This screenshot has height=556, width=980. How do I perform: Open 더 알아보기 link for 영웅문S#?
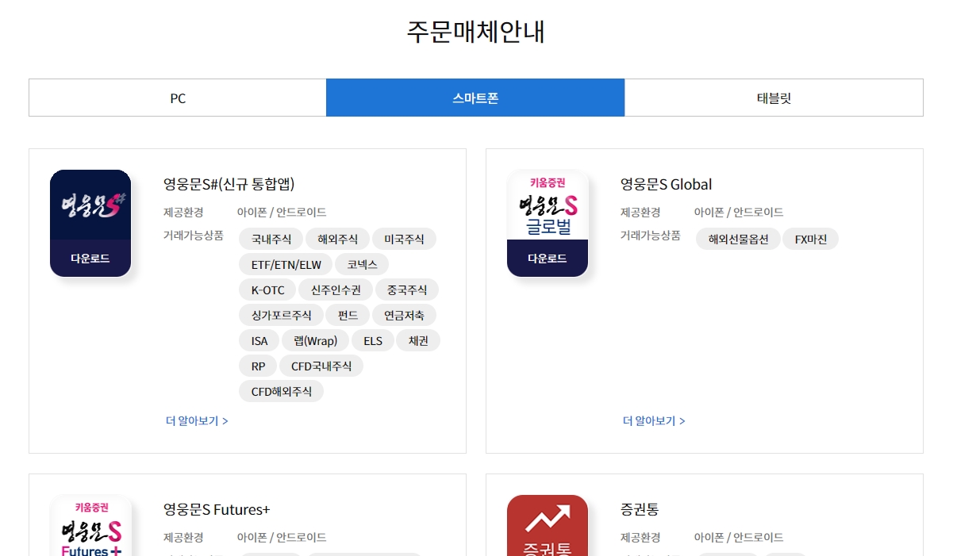tap(197, 420)
